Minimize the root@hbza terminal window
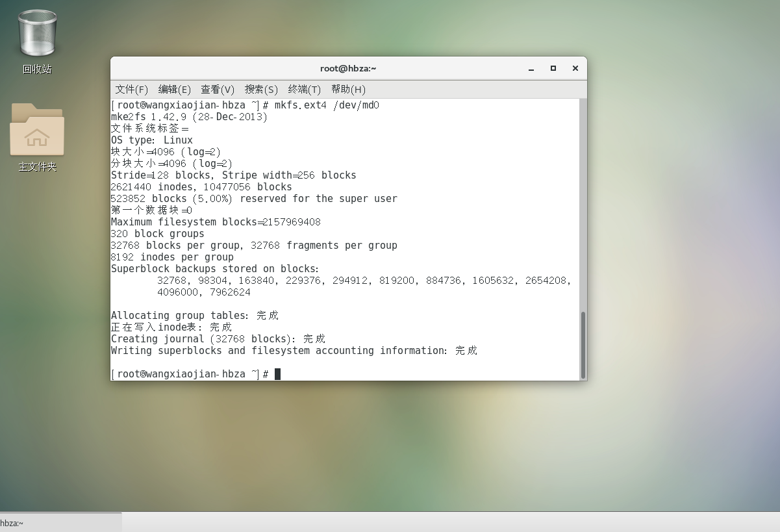This screenshot has width=780, height=532. [531, 68]
